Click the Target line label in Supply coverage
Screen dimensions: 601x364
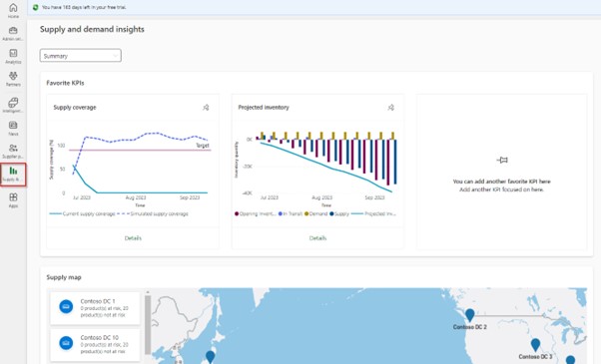[x=203, y=146]
